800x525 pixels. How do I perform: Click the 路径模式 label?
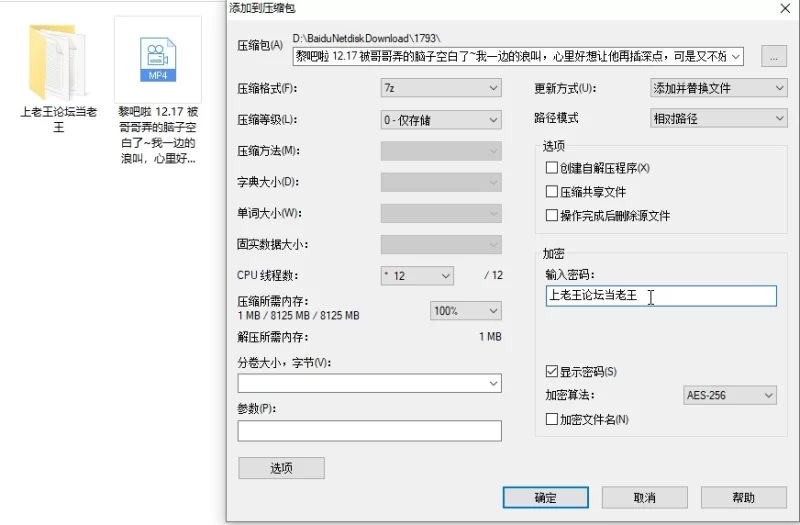556,118
